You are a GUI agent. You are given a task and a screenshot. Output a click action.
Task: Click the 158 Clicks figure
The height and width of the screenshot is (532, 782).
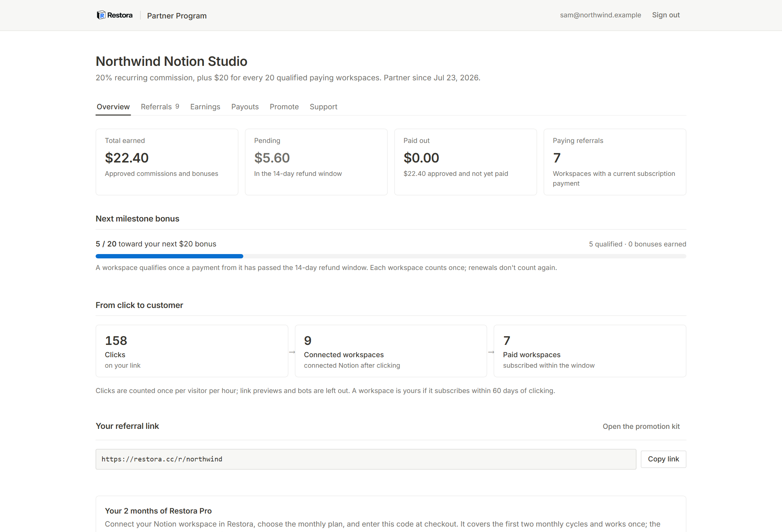(116, 341)
